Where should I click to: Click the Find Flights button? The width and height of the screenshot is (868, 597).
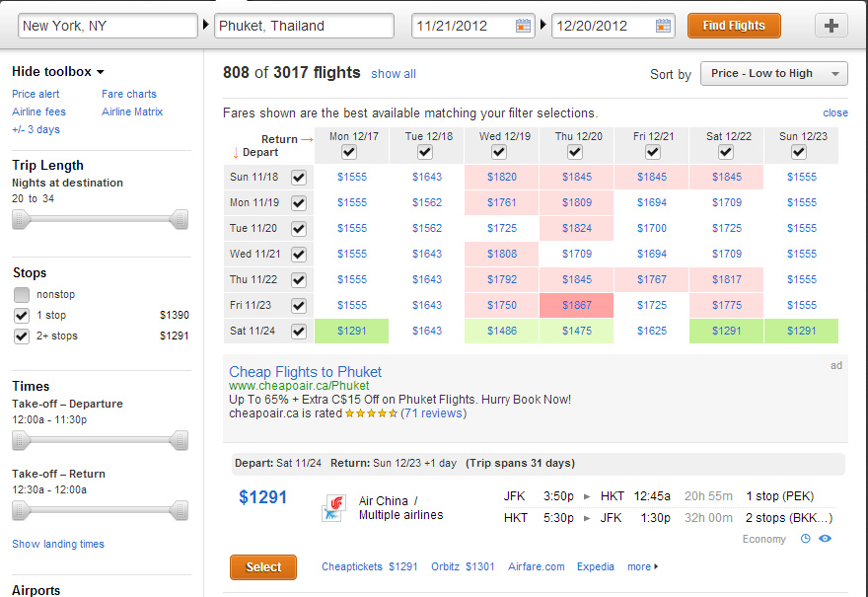[x=734, y=26]
